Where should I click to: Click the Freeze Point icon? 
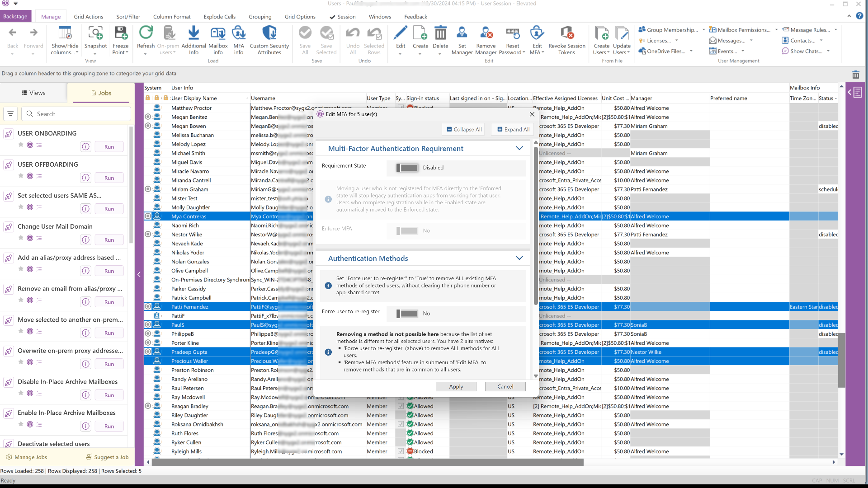(120, 33)
